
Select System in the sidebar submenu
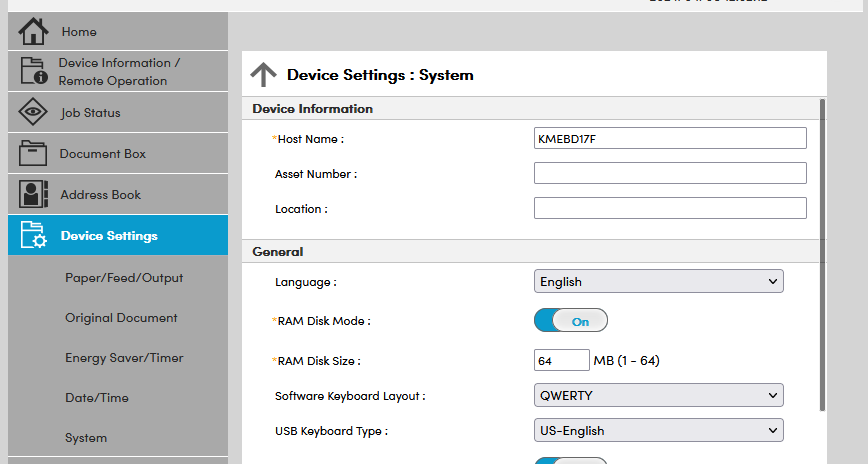[x=86, y=438]
